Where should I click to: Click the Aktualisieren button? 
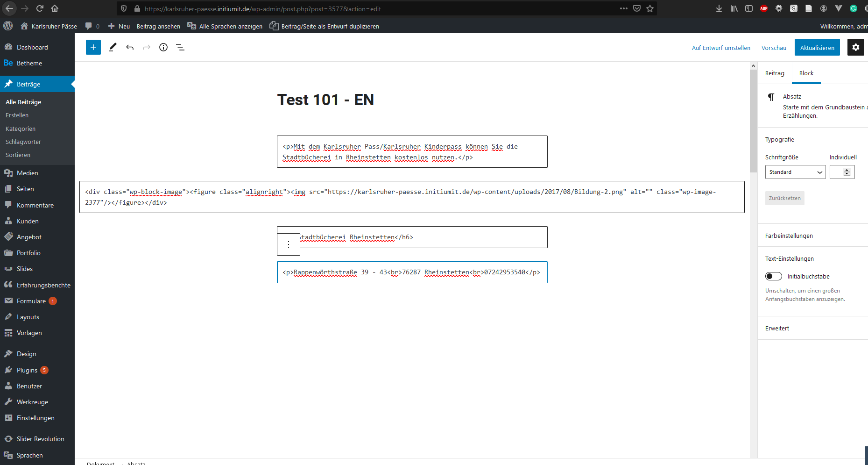[x=817, y=48]
